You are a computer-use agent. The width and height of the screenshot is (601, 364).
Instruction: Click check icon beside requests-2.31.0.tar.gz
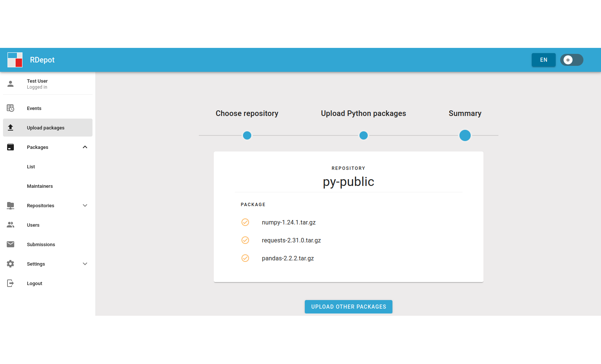(245, 240)
